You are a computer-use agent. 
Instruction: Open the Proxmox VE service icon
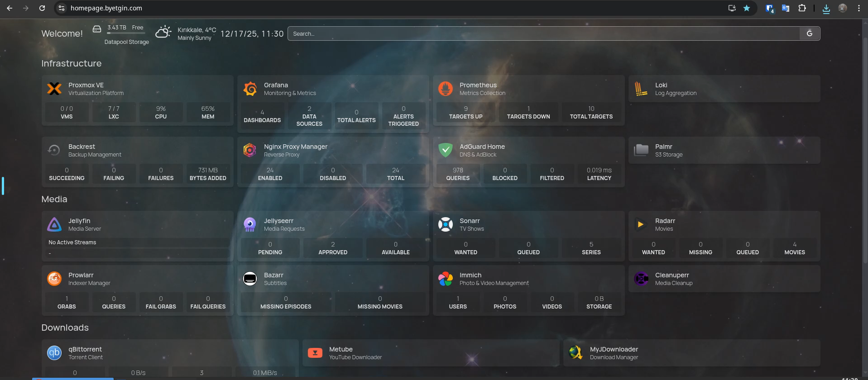tap(54, 89)
